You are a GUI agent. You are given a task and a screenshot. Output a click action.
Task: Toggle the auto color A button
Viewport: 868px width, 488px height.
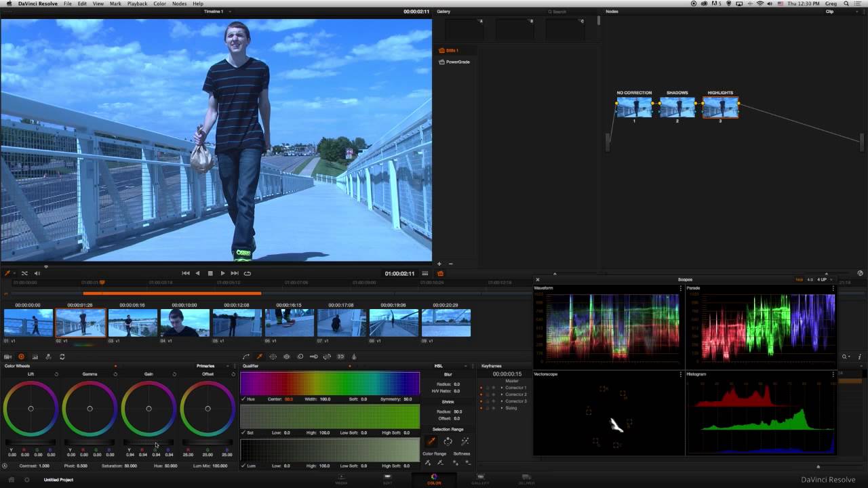(5, 466)
